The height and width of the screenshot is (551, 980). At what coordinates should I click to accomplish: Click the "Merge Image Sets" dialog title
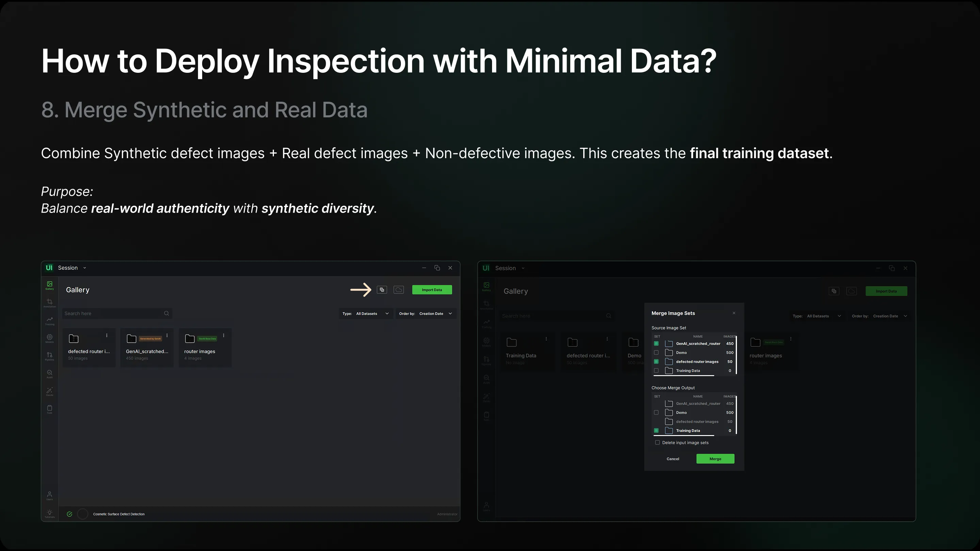673,313
